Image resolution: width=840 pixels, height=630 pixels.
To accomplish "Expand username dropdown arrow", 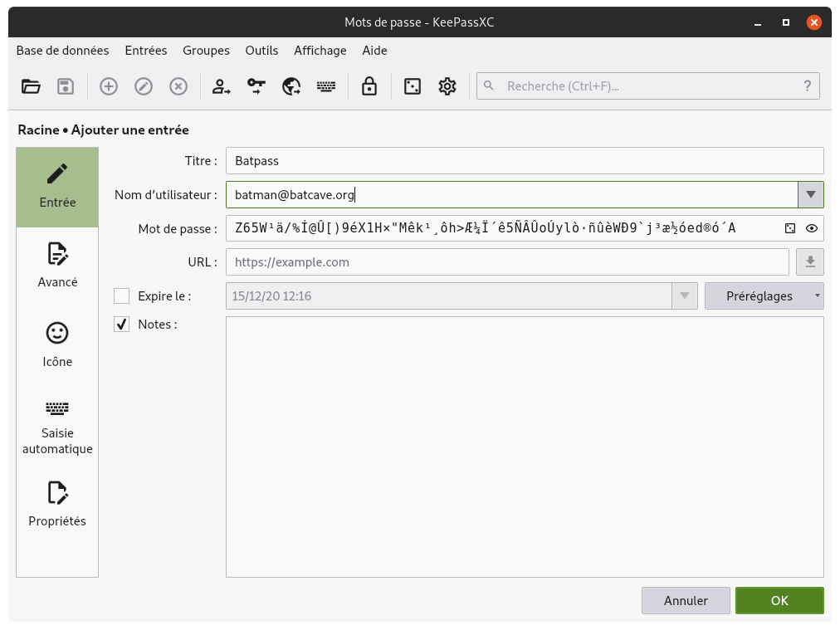I will 811,194.
